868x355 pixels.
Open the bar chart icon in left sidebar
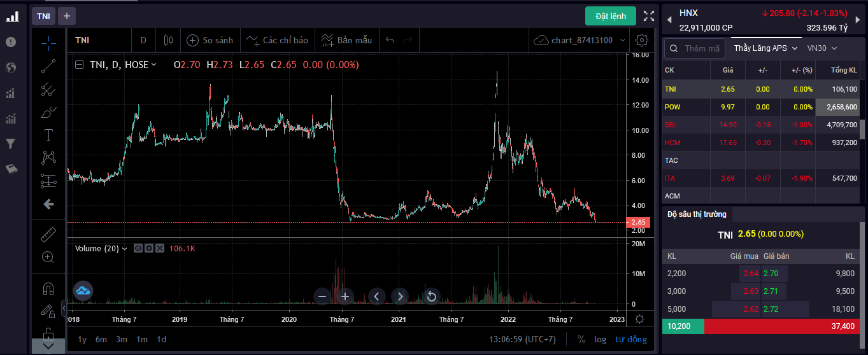[x=11, y=17]
